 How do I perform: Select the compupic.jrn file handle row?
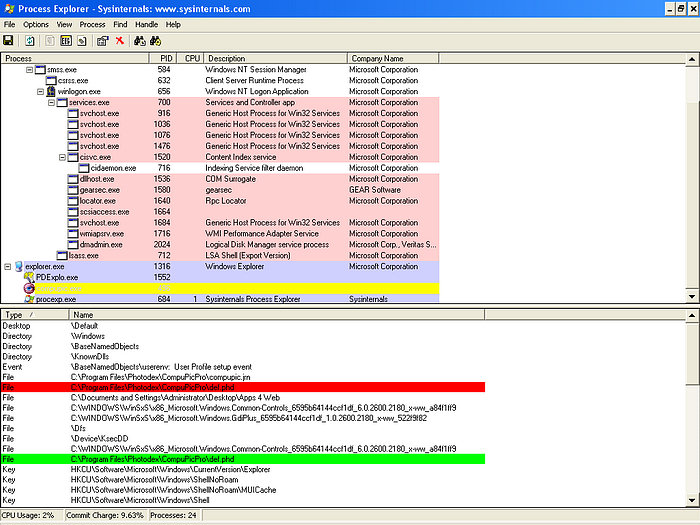click(243, 377)
